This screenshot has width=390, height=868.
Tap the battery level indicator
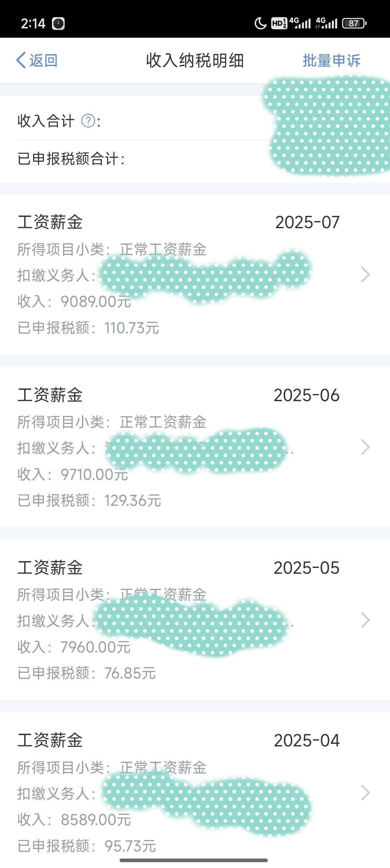coord(354,23)
